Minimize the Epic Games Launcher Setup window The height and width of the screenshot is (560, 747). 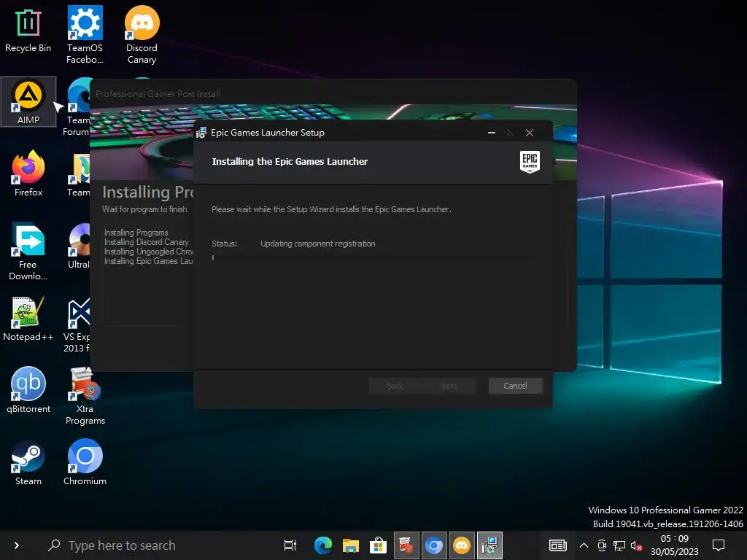click(492, 133)
